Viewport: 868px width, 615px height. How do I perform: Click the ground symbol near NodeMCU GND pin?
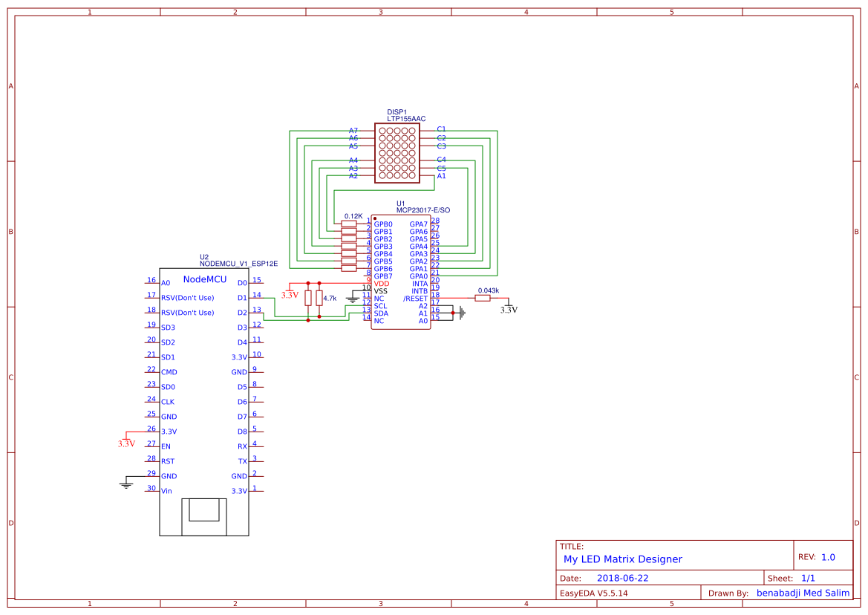(125, 483)
